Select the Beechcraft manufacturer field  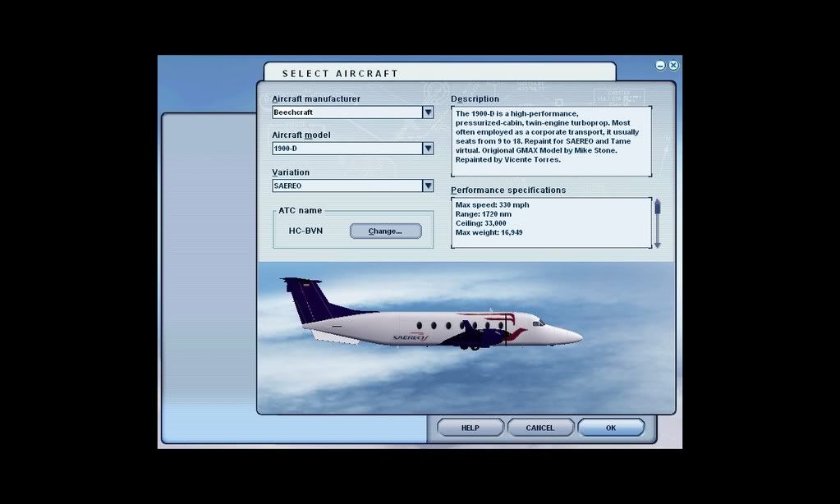coord(347,112)
